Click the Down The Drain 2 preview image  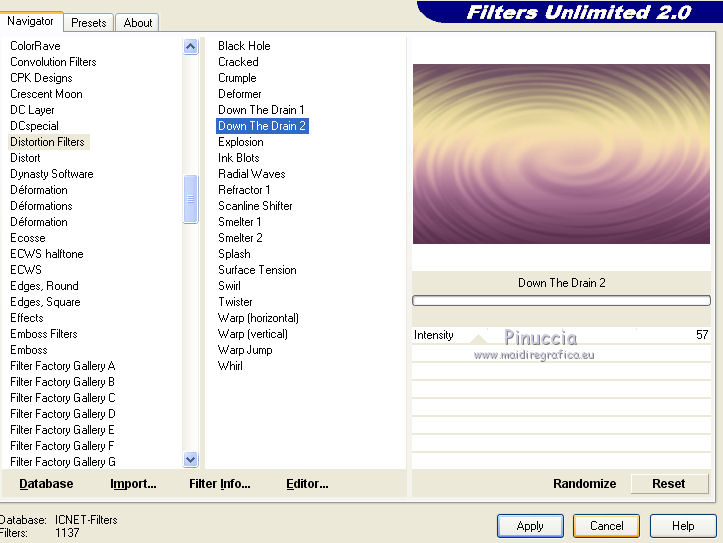coord(561,154)
